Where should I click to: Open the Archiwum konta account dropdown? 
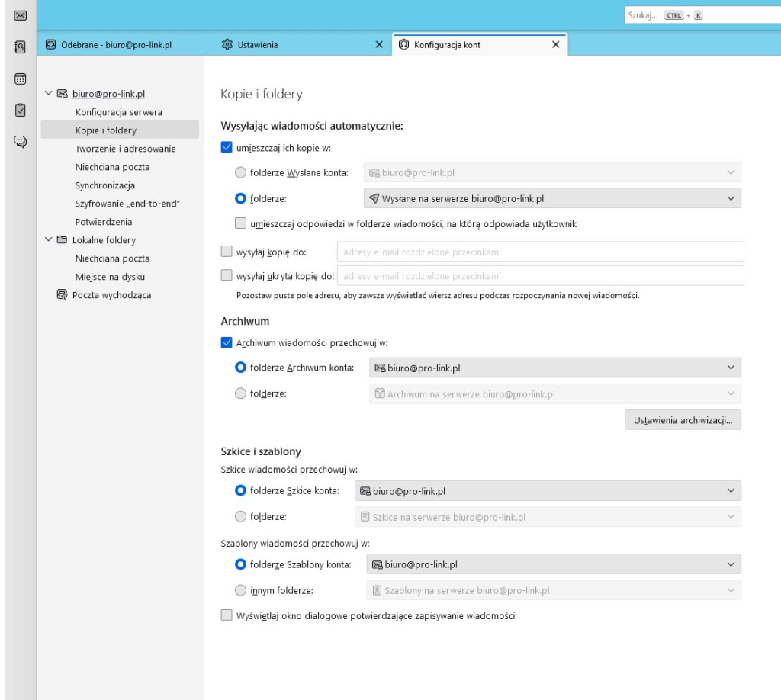tap(554, 368)
